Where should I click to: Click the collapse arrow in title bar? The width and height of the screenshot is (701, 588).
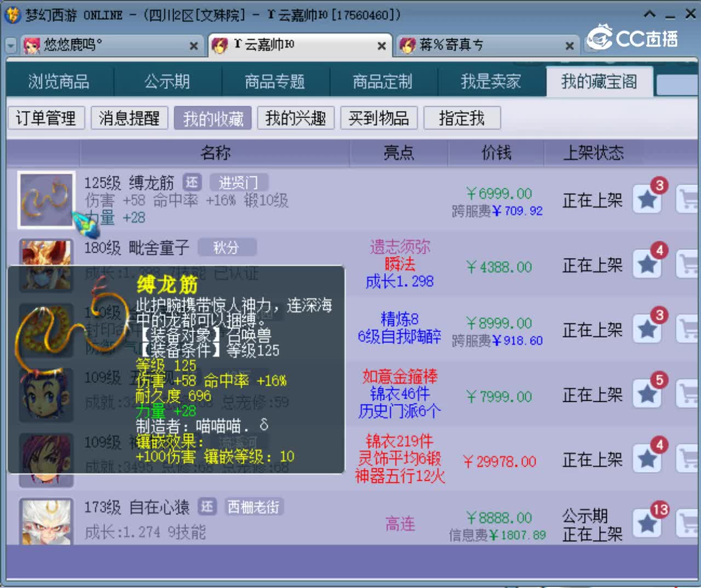click(x=650, y=14)
